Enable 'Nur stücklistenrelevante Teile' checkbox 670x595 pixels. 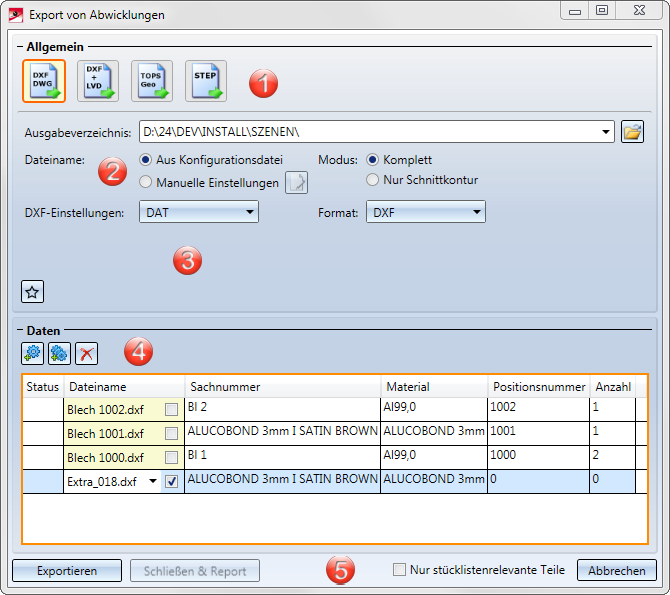coord(400,570)
